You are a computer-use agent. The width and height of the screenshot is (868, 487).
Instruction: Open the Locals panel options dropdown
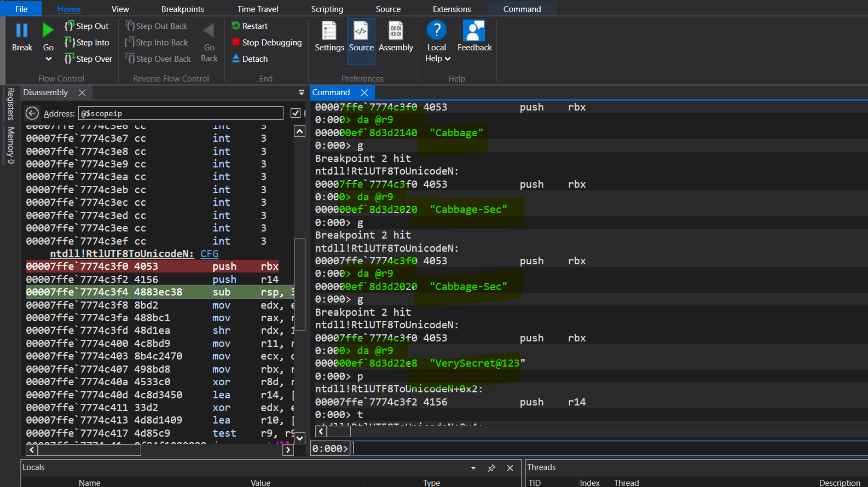pyautogui.click(x=473, y=468)
